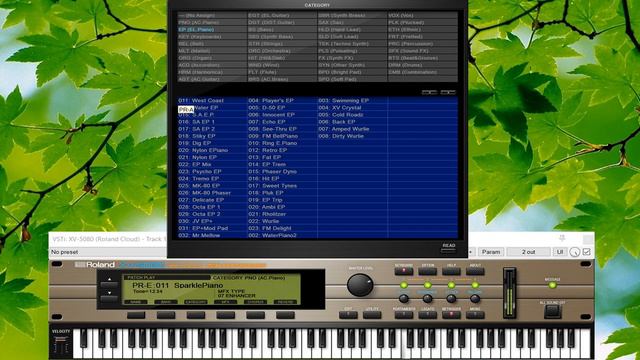Toggle the RETRIGGER button

coord(451,315)
